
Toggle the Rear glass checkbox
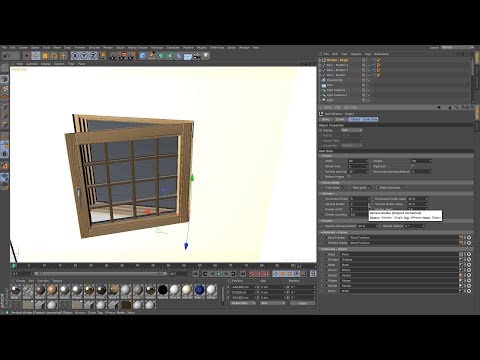click(x=369, y=188)
